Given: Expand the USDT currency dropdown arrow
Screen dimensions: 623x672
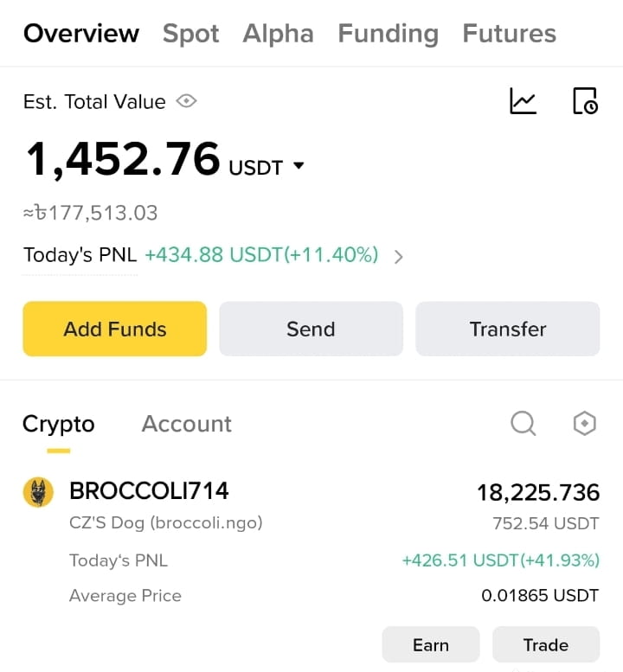Looking at the screenshot, I should tap(299, 165).
